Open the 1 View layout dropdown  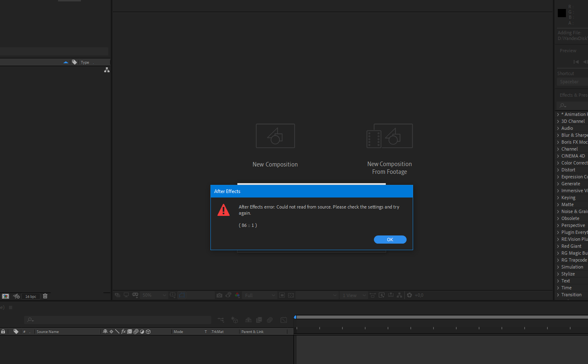(x=353, y=295)
